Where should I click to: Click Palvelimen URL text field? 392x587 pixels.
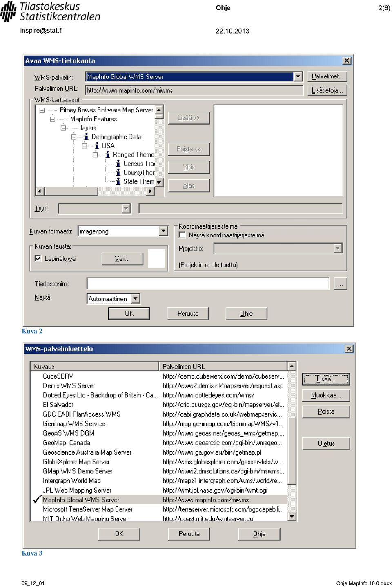(x=194, y=90)
